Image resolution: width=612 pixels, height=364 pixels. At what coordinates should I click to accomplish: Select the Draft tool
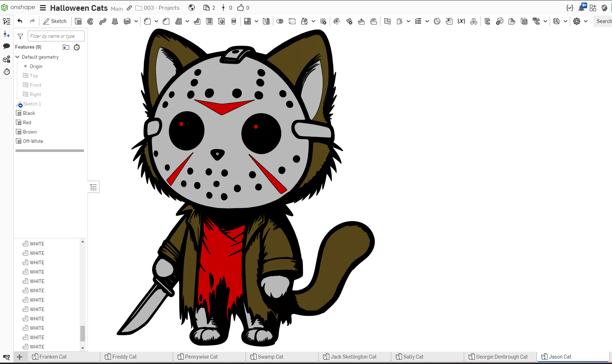tap(178, 21)
